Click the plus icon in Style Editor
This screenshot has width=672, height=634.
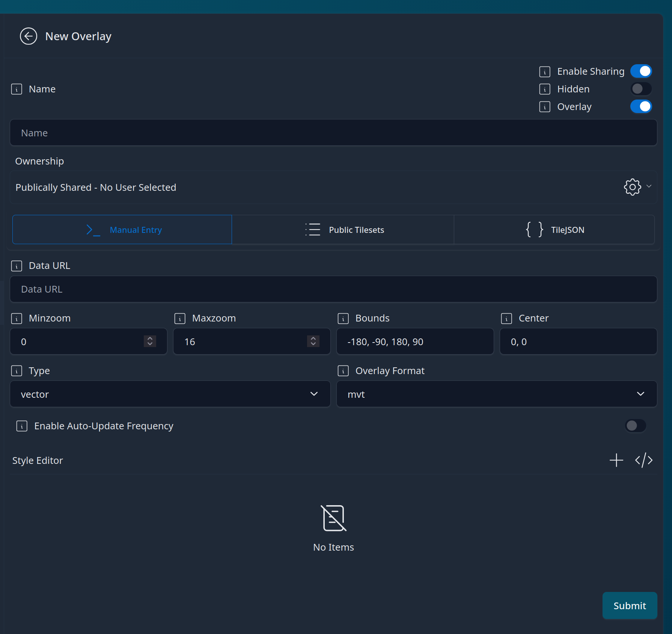[616, 460]
